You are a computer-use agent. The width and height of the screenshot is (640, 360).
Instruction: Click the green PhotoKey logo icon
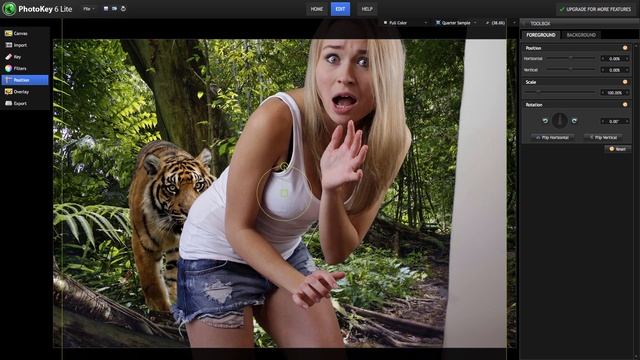pyautogui.click(x=9, y=9)
